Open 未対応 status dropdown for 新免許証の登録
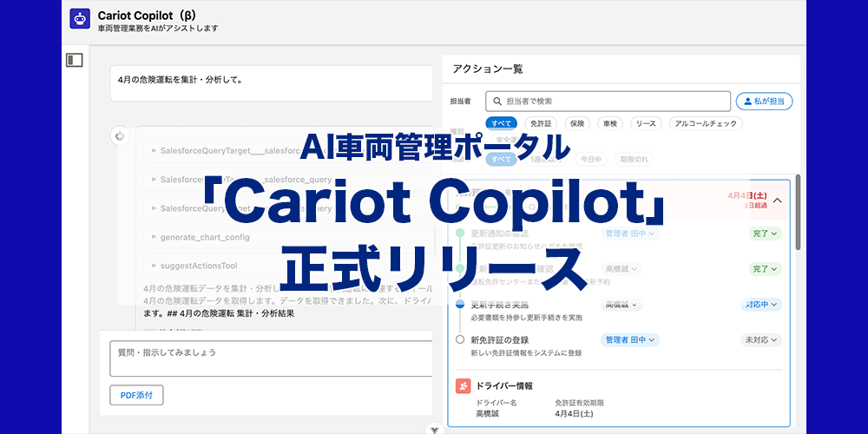Screen dimensions: 868x434 pos(761,340)
